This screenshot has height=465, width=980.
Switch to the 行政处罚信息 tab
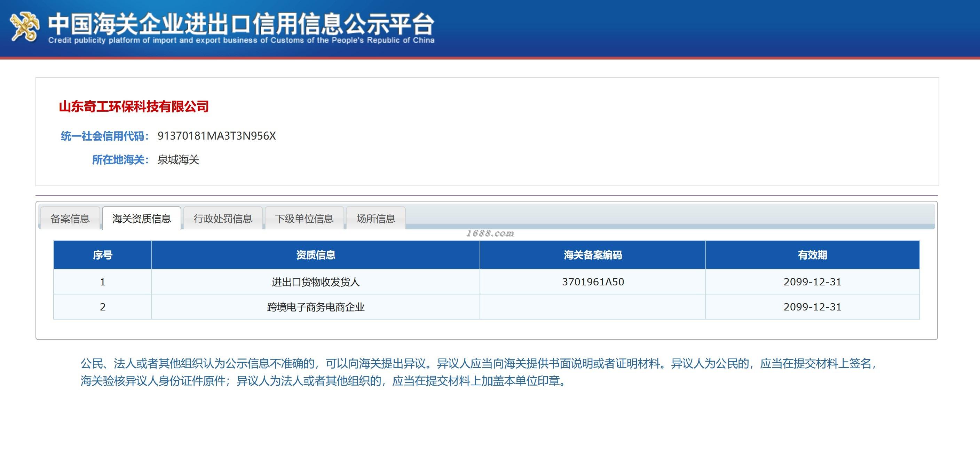(x=223, y=219)
